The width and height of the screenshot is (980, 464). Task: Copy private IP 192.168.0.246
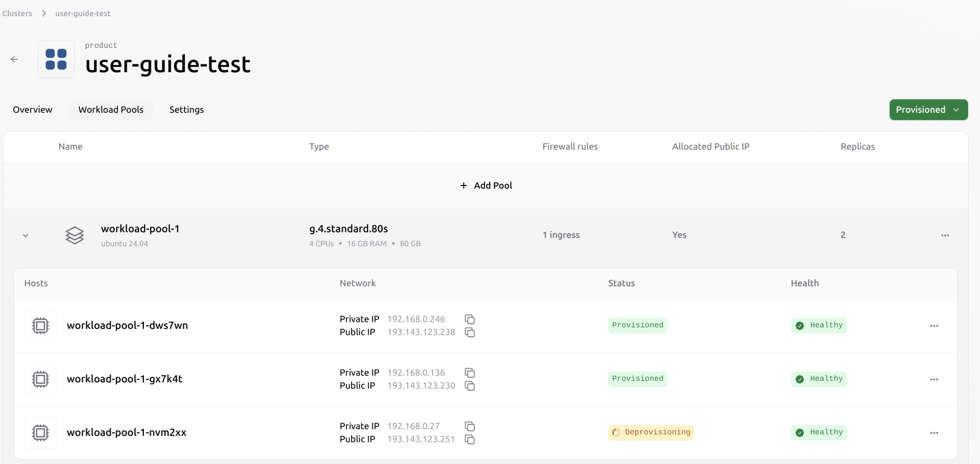[470, 319]
